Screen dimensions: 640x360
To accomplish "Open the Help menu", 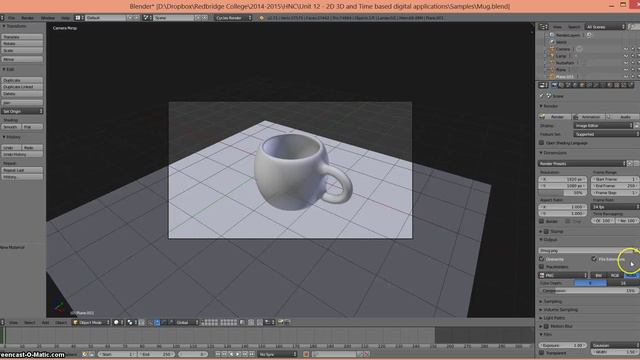I will coord(65,18).
